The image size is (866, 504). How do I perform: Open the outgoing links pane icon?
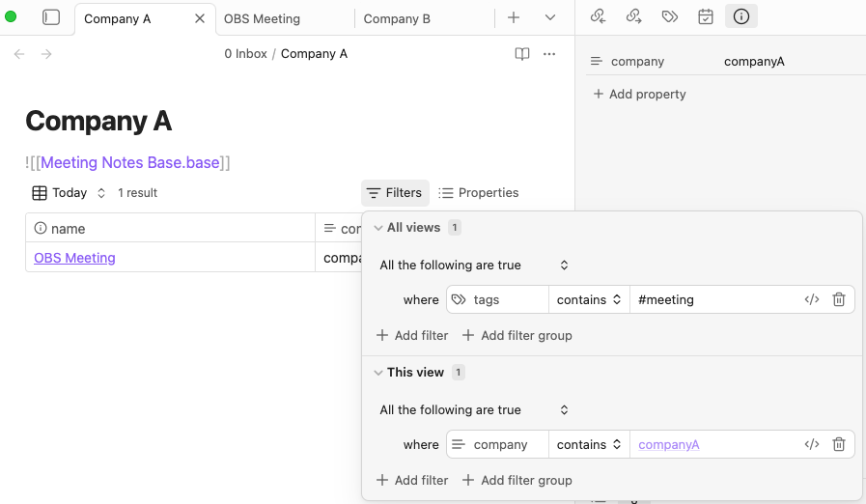tap(633, 16)
